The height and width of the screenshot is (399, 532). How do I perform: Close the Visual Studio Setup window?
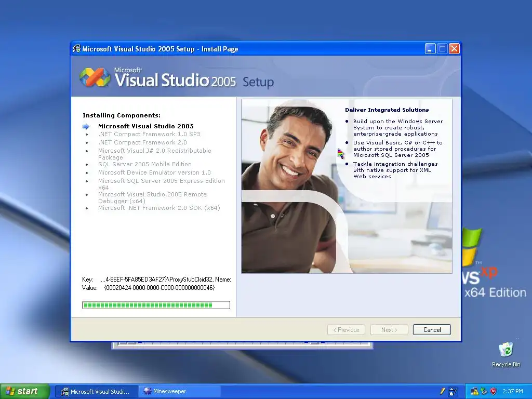click(454, 49)
